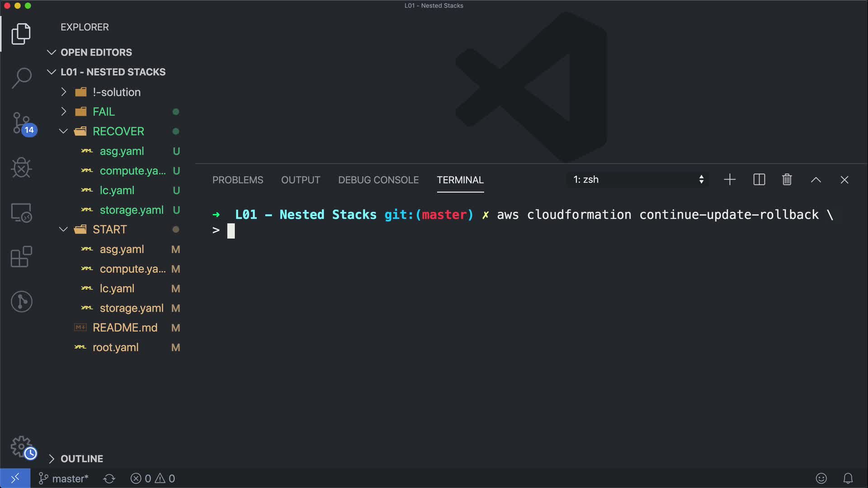Open the Remote Explorer view
Screen dimensions: 868x488
21,212
